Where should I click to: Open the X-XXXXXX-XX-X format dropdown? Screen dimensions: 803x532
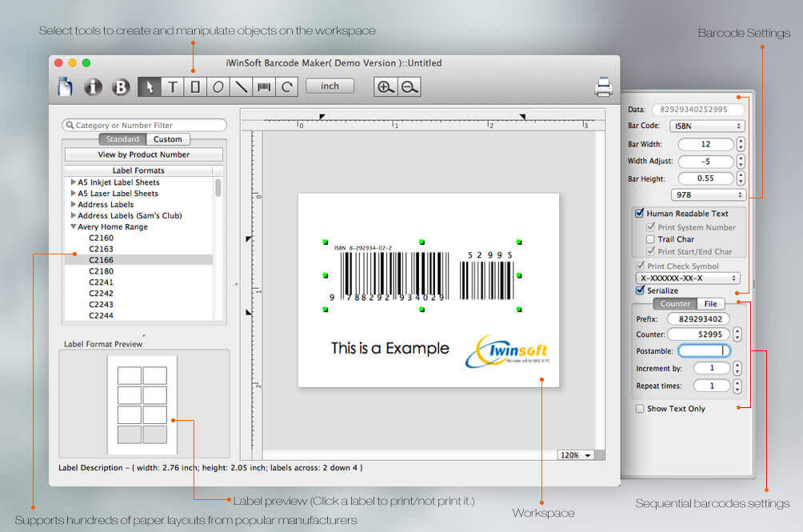[688, 278]
